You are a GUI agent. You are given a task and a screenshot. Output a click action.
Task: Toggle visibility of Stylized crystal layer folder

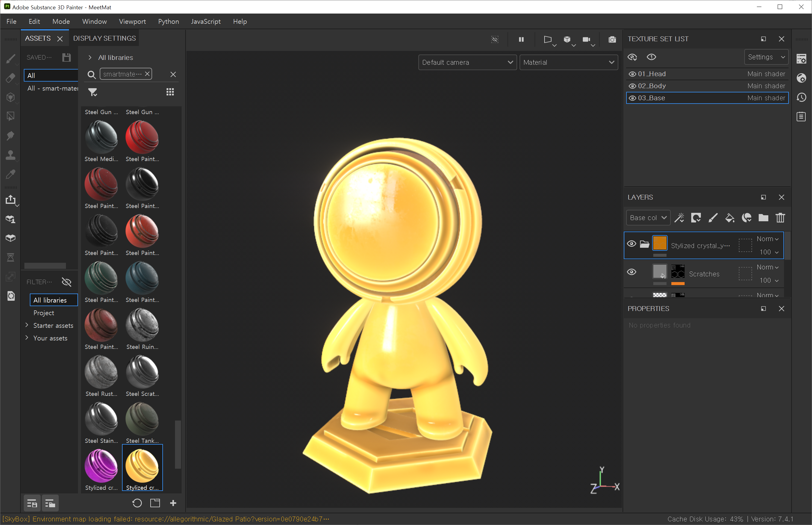(631, 244)
